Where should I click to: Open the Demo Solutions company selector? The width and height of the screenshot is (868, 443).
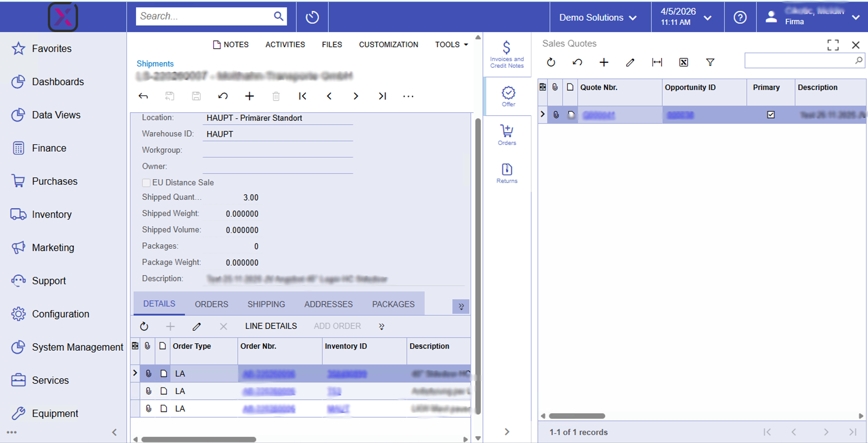[598, 17]
